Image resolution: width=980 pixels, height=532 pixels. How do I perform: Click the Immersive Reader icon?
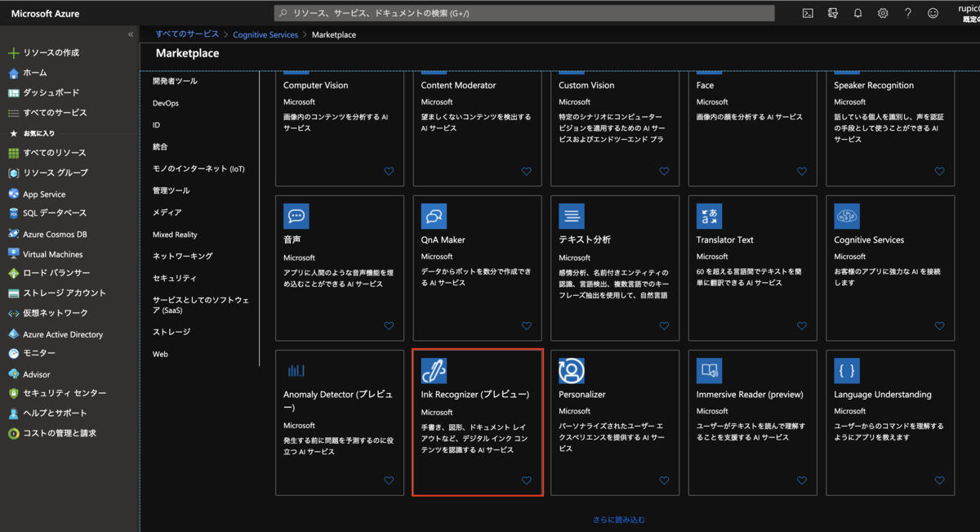pyautogui.click(x=709, y=371)
